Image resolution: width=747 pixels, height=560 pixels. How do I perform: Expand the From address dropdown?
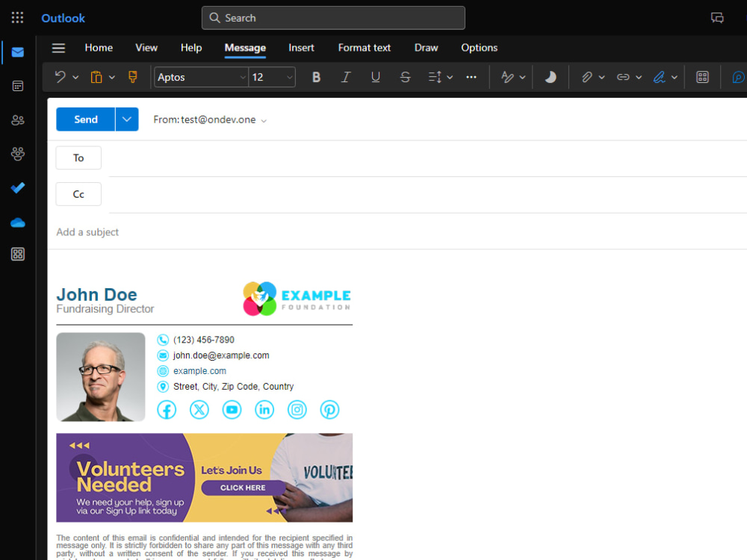[x=264, y=119]
